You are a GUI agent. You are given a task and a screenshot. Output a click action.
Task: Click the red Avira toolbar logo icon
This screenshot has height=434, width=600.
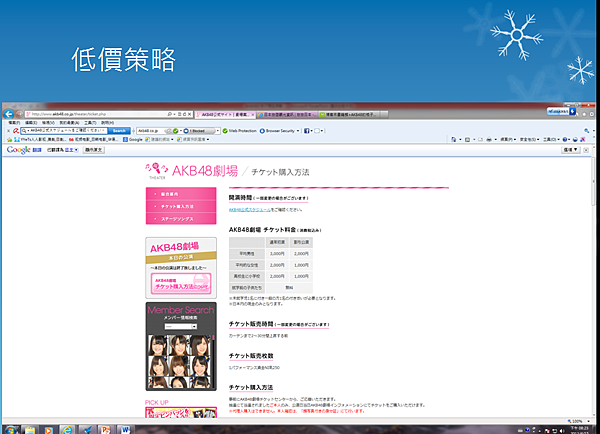16,131
